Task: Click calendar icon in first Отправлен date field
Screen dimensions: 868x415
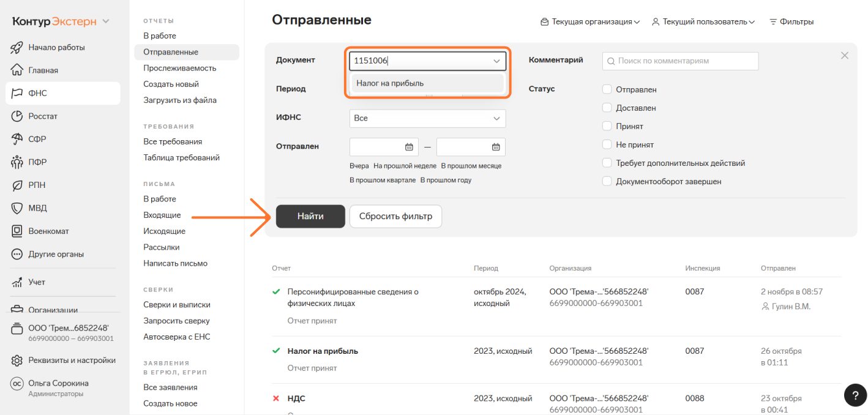Action: (x=409, y=147)
